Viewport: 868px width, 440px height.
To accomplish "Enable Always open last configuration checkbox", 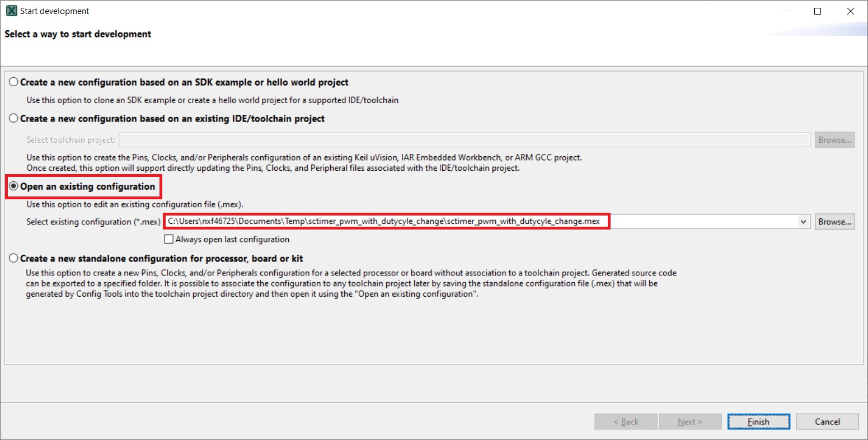I will pyautogui.click(x=168, y=240).
